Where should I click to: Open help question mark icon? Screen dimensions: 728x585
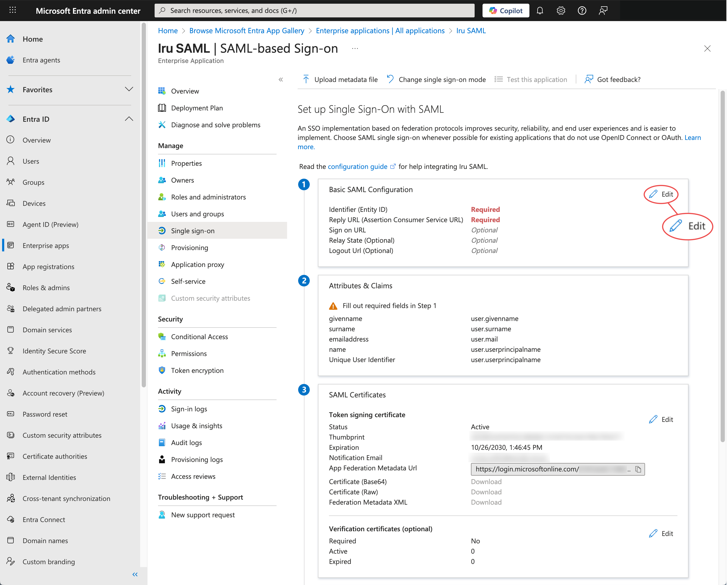[x=582, y=11]
